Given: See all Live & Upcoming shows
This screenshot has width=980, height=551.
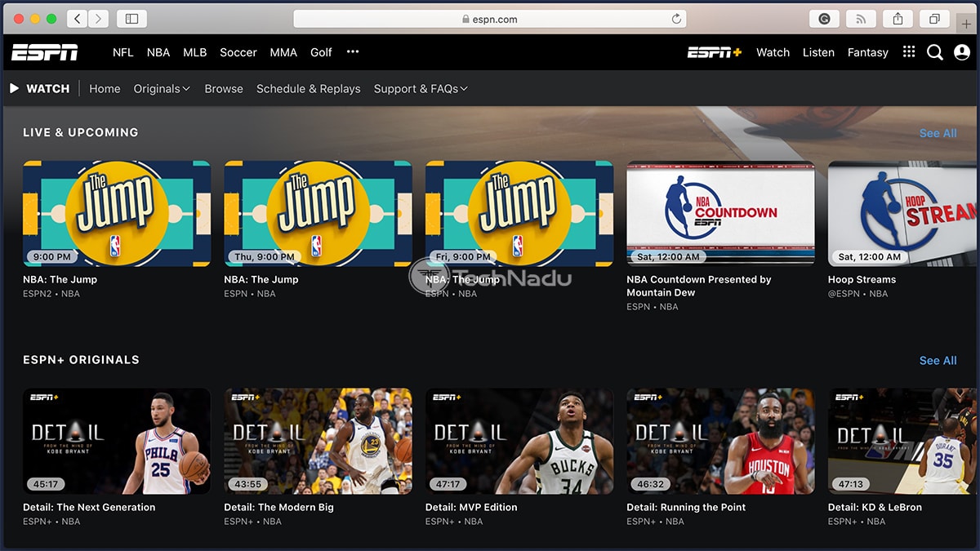Looking at the screenshot, I should tap(938, 133).
